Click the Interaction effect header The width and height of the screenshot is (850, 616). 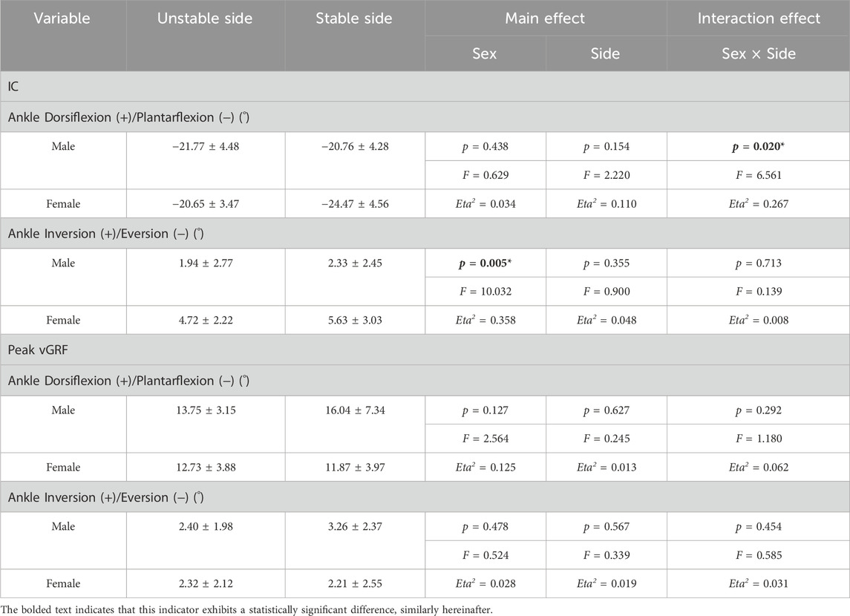coord(759,19)
